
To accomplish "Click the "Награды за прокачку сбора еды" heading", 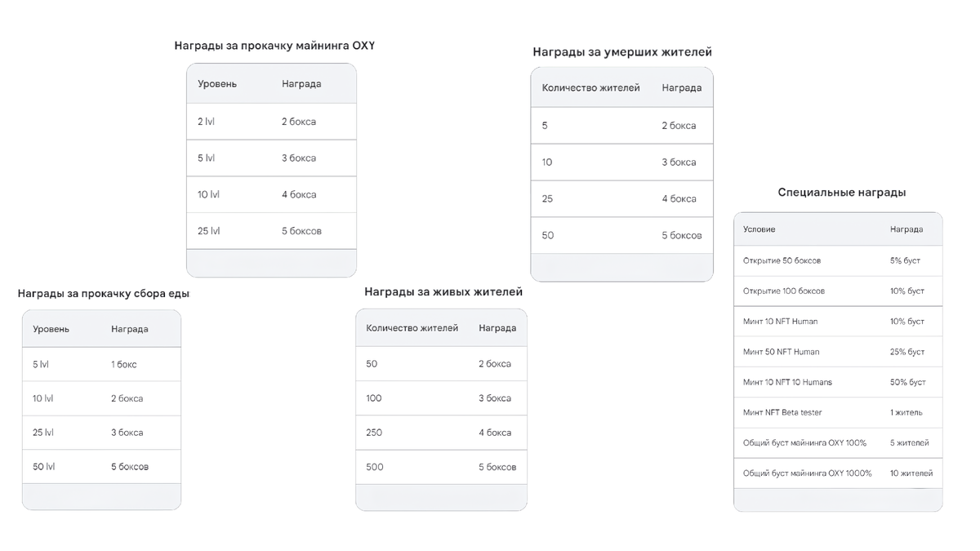I will click(104, 293).
